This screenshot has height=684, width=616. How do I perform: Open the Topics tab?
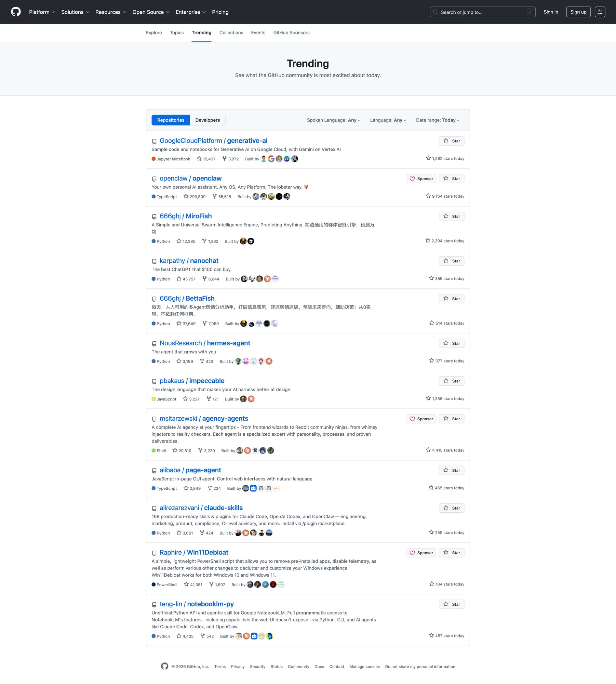pos(177,33)
